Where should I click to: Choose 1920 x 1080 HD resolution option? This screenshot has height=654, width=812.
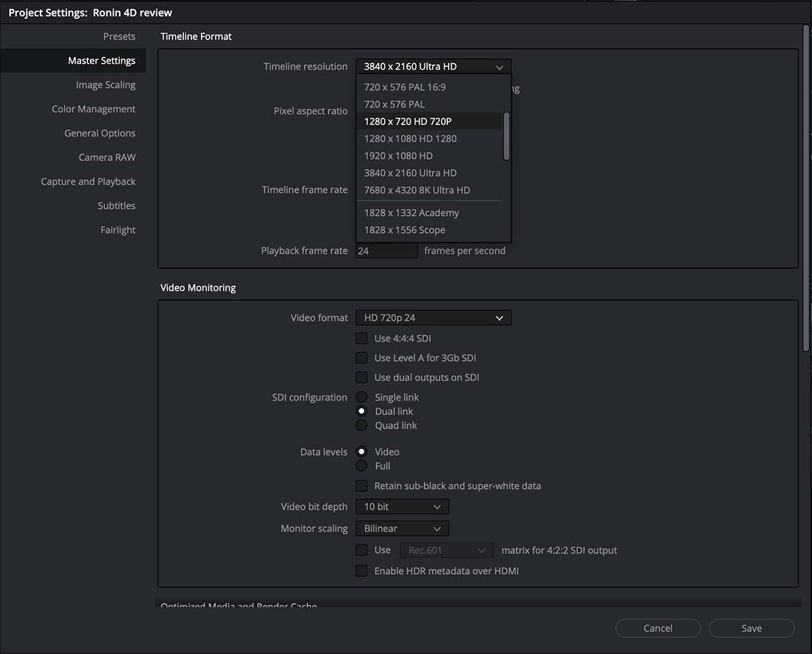tap(398, 156)
